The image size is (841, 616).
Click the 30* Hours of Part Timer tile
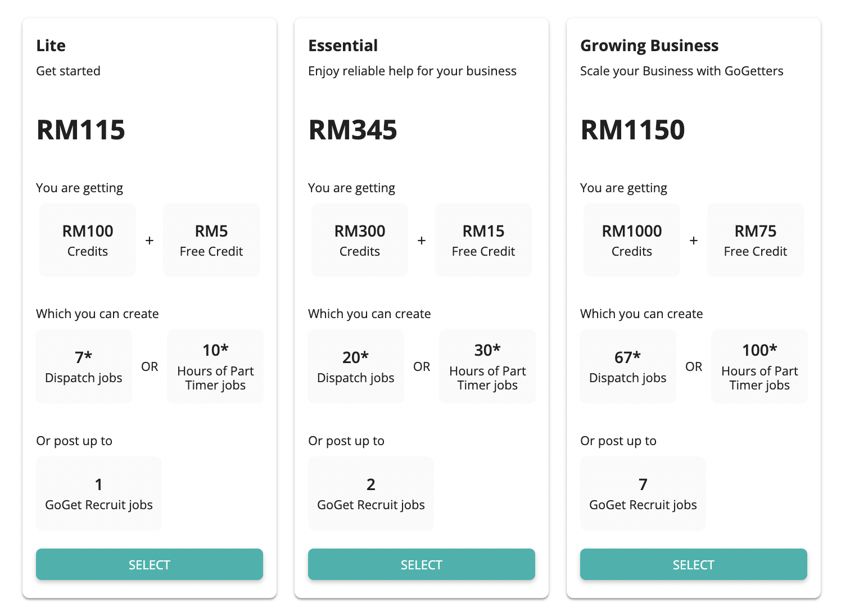click(x=487, y=366)
